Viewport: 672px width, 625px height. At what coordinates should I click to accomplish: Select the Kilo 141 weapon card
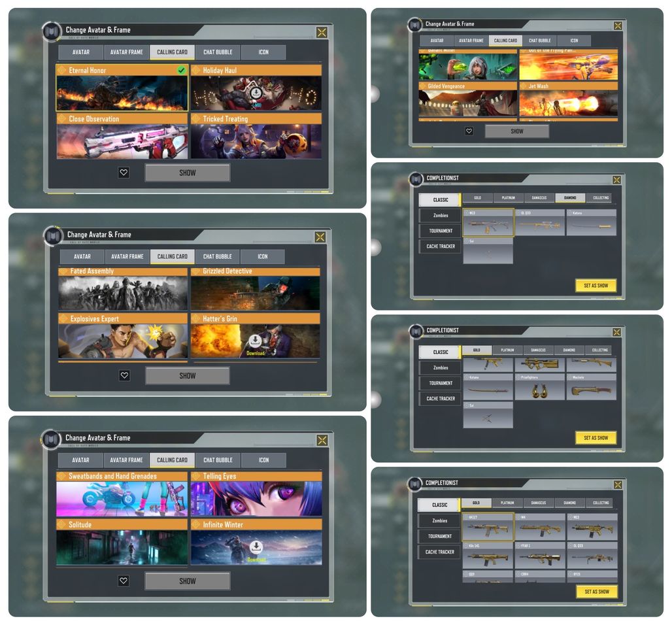coord(488,556)
